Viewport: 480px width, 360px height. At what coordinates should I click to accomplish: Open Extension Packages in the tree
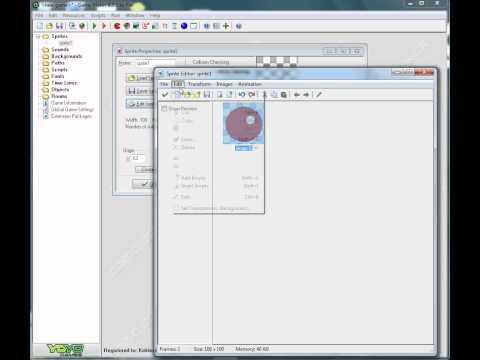click(71, 116)
